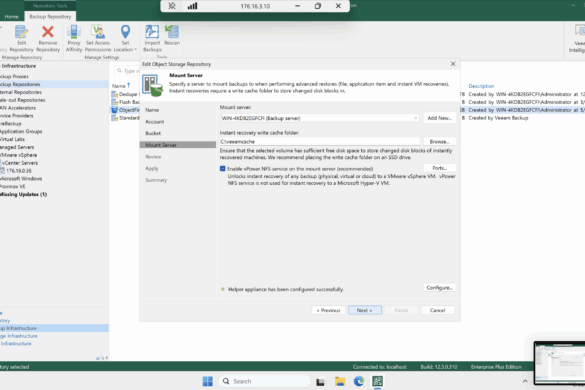The image size is (585, 390).
Task: Open Microsoft Edge from taskbar
Action: tap(359, 381)
